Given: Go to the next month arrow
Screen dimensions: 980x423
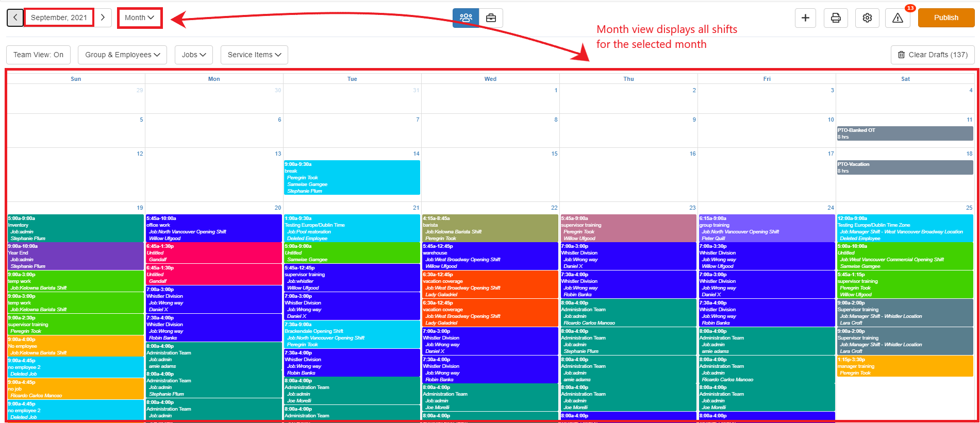Looking at the screenshot, I should [103, 18].
